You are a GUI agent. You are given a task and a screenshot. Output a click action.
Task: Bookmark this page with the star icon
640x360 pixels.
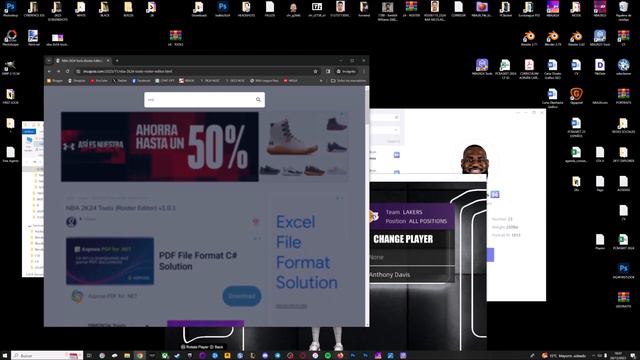point(316,71)
